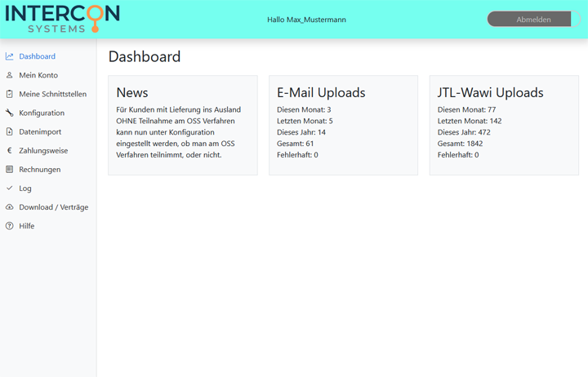The height and width of the screenshot is (377, 588).
Task: Open the Mein Konto menu item
Action: pyautogui.click(x=38, y=75)
